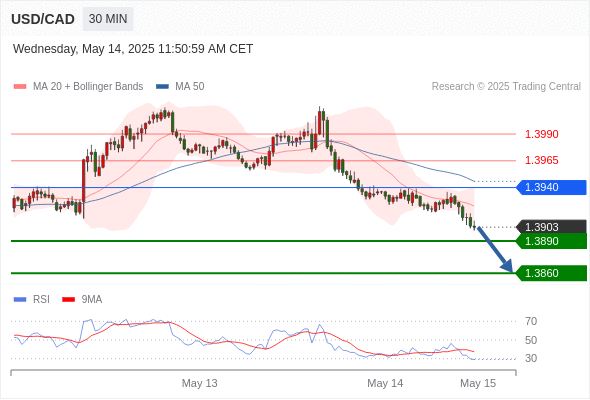Click the 1.3990 resistance level label
Viewport: 590px width, 400px height.
pos(541,134)
